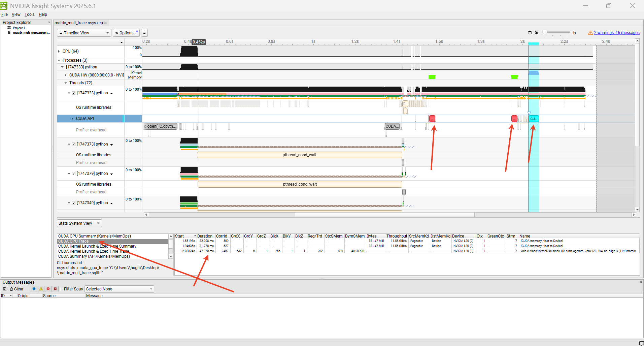Toggle checkbox for thread [1747379] python
Screen dimensions: 644x346
tap(74, 174)
